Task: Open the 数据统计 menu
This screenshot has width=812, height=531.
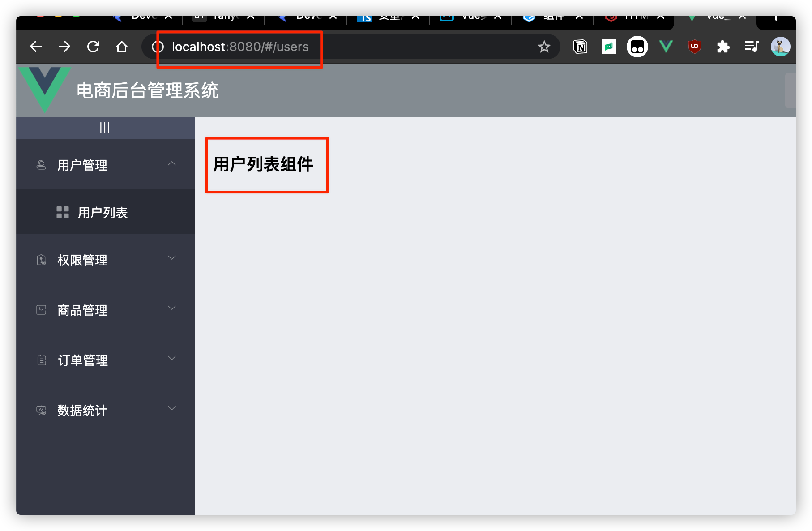Action: (106, 410)
